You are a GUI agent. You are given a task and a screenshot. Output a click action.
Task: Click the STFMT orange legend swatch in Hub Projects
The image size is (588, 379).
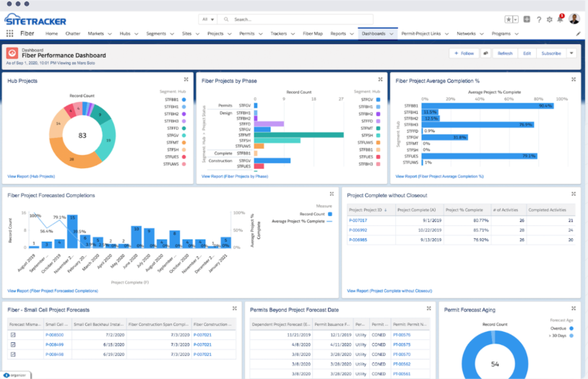(183, 142)
